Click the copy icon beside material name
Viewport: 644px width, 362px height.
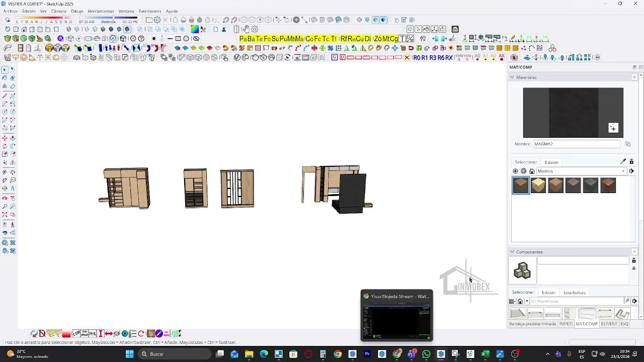click(x=628, y=144)
